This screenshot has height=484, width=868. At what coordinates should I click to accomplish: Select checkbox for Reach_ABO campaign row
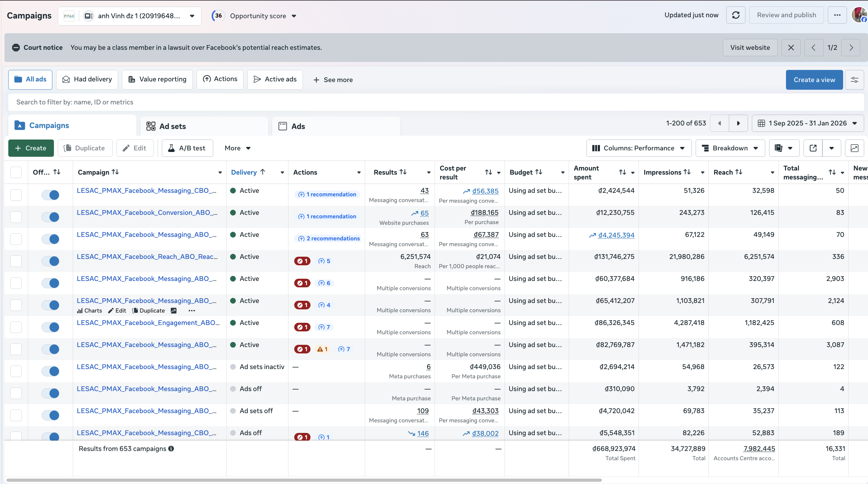16,261
